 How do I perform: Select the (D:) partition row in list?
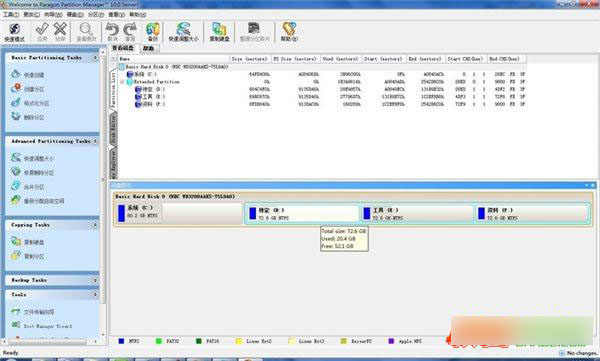point(321,89)
